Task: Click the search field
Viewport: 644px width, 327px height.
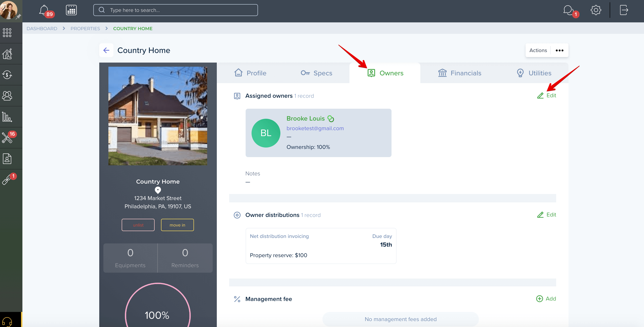Action: tap(175, 10)
